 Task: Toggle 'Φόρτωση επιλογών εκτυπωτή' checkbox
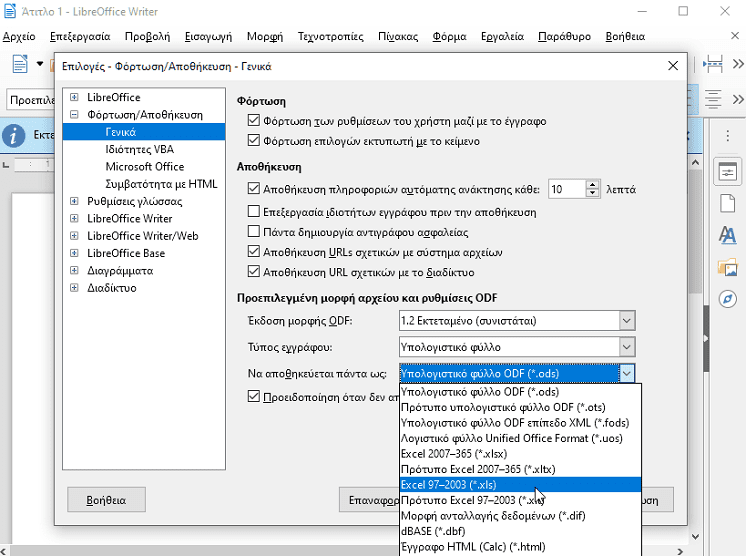254,140
